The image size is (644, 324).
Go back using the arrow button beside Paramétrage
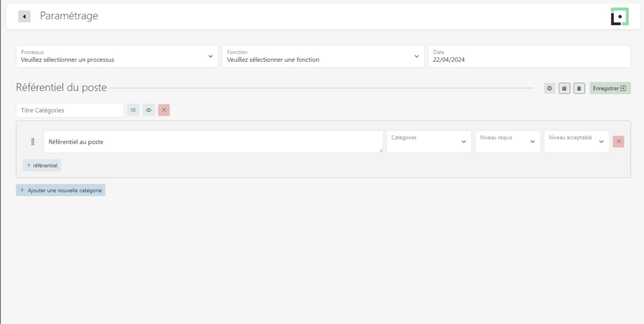coord(24,16)
